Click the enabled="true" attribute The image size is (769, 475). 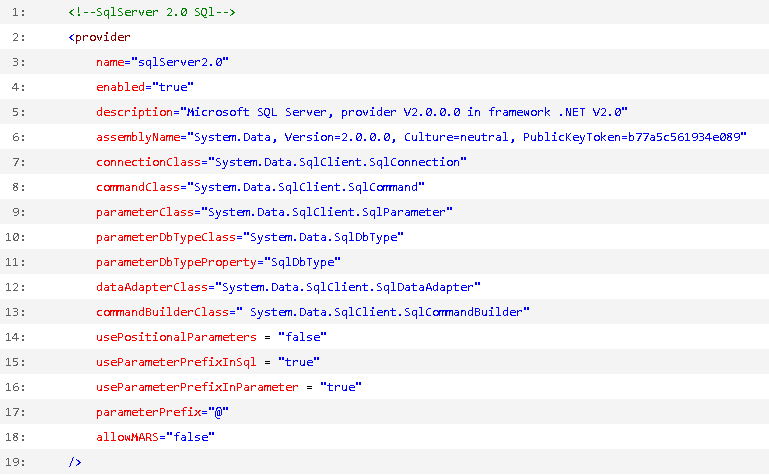(x=145, y=87)
